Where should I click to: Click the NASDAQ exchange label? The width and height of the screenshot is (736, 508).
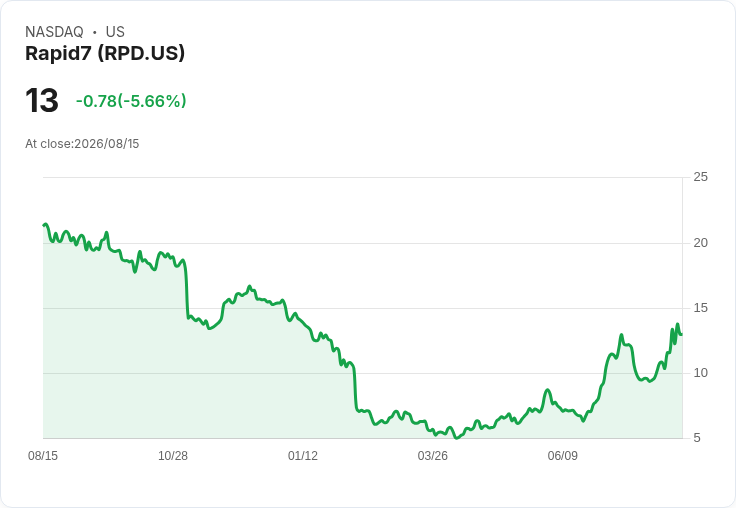[54, 32]
